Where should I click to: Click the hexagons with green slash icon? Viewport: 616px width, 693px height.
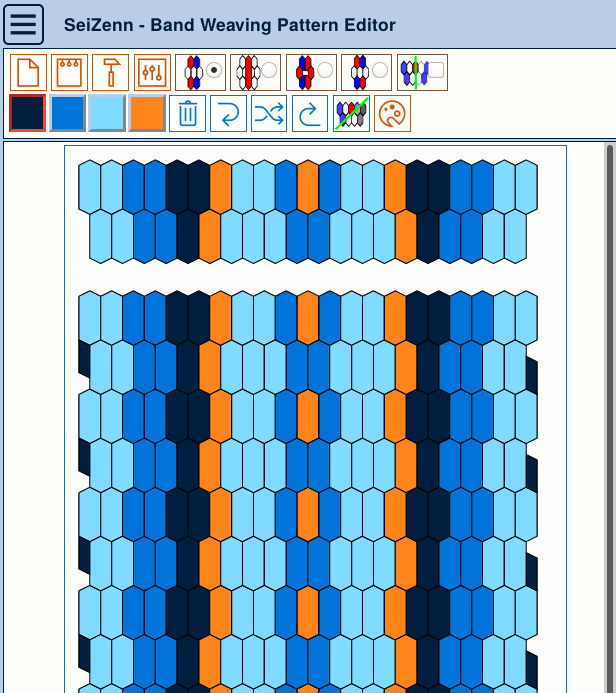click(x=351, y=114)
